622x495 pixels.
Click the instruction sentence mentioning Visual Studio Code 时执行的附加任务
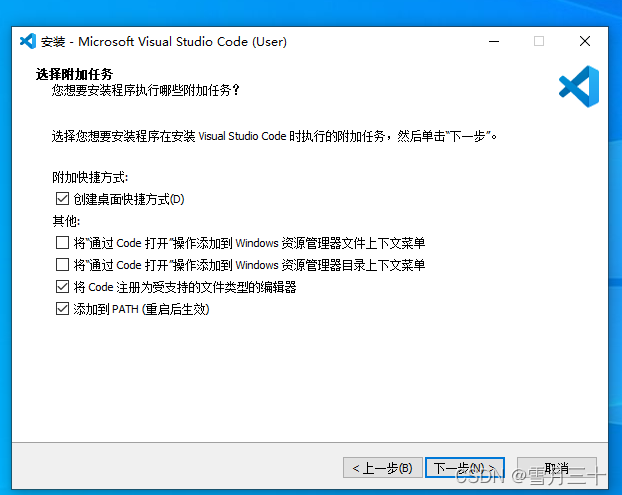[x=274, y=136]
